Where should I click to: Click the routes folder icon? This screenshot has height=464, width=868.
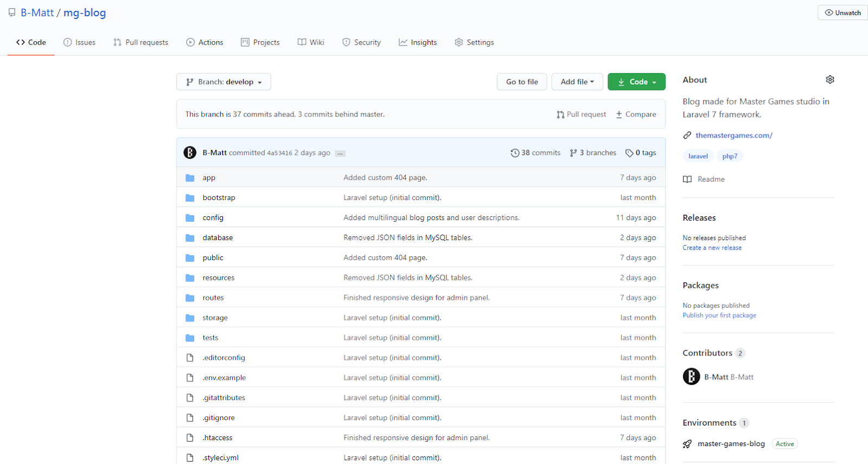pos(190,298)
